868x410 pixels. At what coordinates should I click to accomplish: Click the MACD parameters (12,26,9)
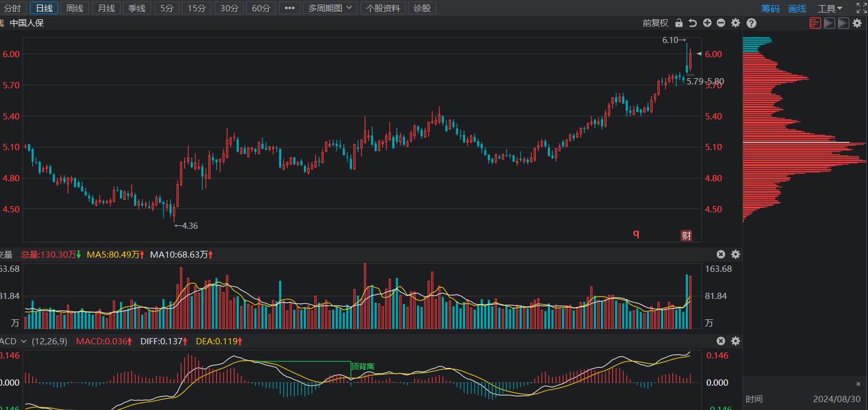[49, 341]
